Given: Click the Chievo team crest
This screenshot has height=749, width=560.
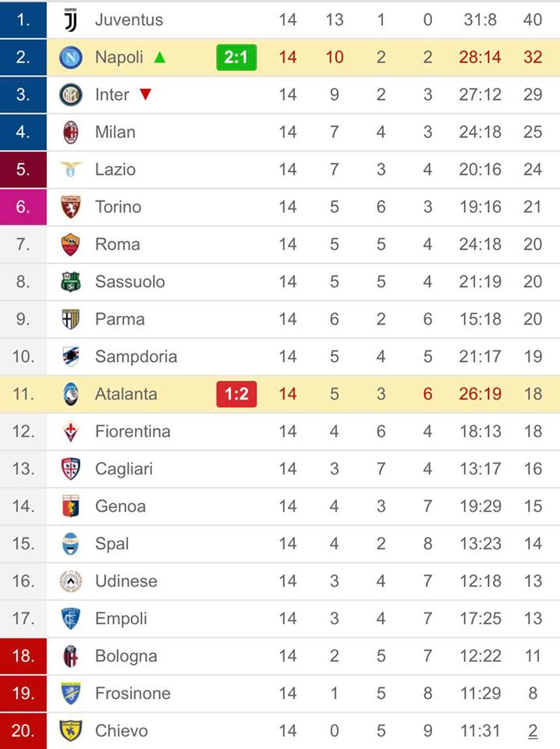Looking at the screenshot, I should tap(71, 731).
